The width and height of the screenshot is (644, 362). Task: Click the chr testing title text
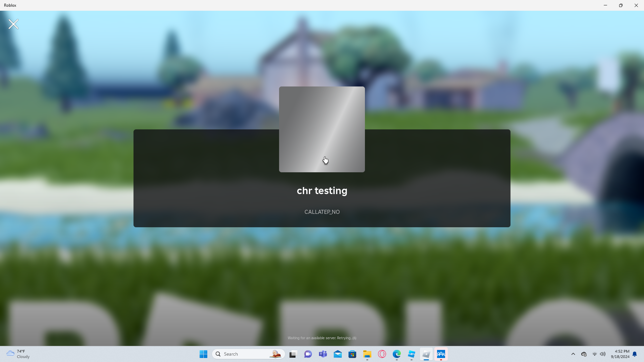tap(322, 191)
